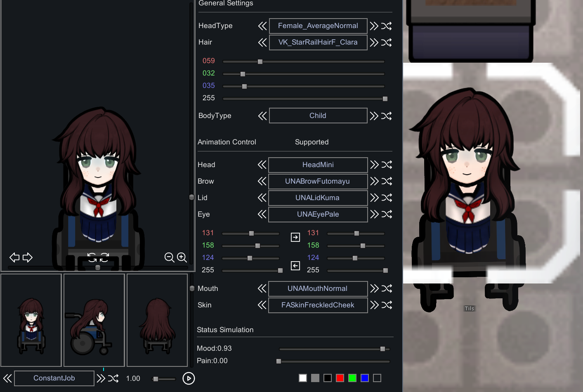Choose previous Brow style
The height and width of the screenshot is (392, 583).
tap(262, 181)
